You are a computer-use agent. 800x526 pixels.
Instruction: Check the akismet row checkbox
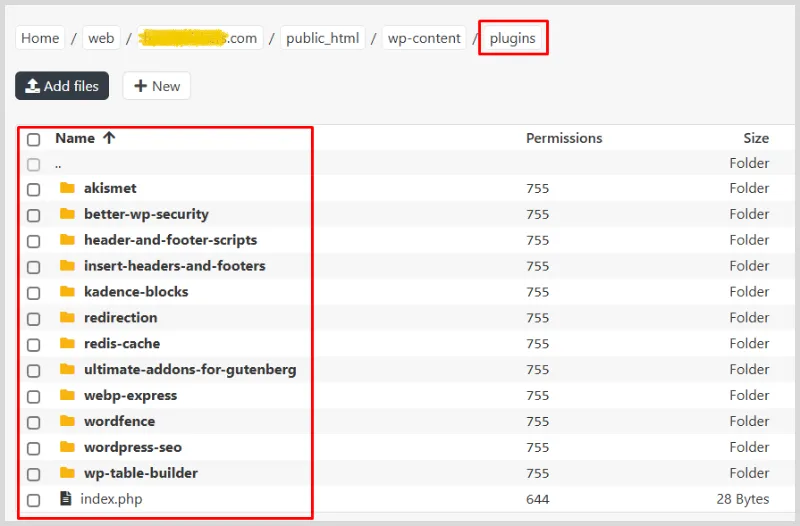[x=34, y=189]
